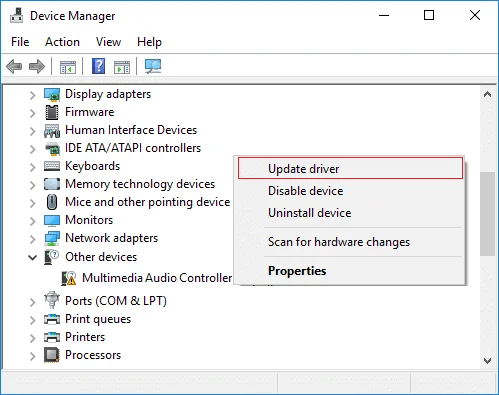Collapse the Other devices node

[x=32, y=257]
